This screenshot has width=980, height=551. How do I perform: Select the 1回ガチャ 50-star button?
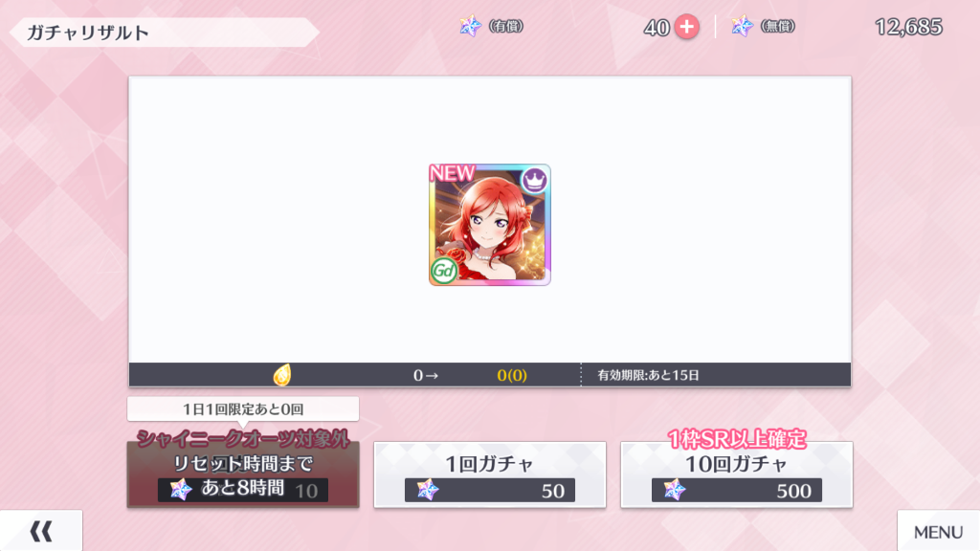point(489,474)
